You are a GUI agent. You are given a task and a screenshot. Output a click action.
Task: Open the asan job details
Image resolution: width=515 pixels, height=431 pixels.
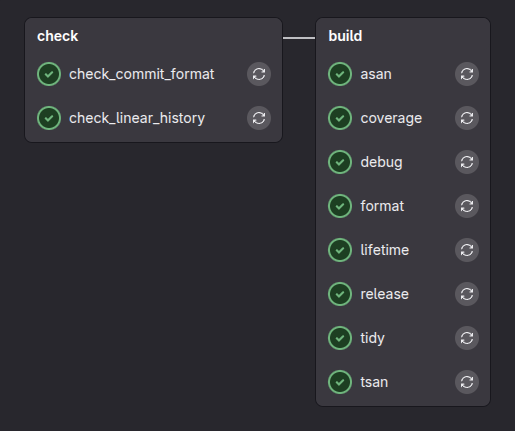pyautogui.click(x=376, y=74)
